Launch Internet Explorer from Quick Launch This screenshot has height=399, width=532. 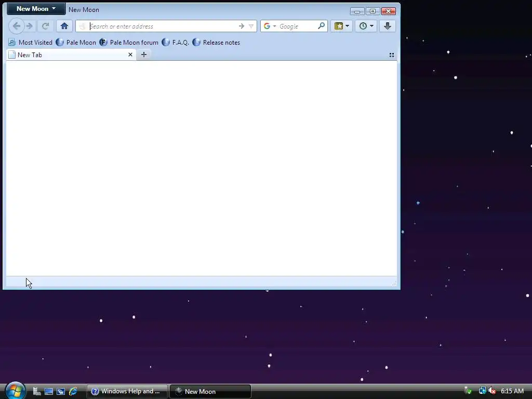coord(73,391)
